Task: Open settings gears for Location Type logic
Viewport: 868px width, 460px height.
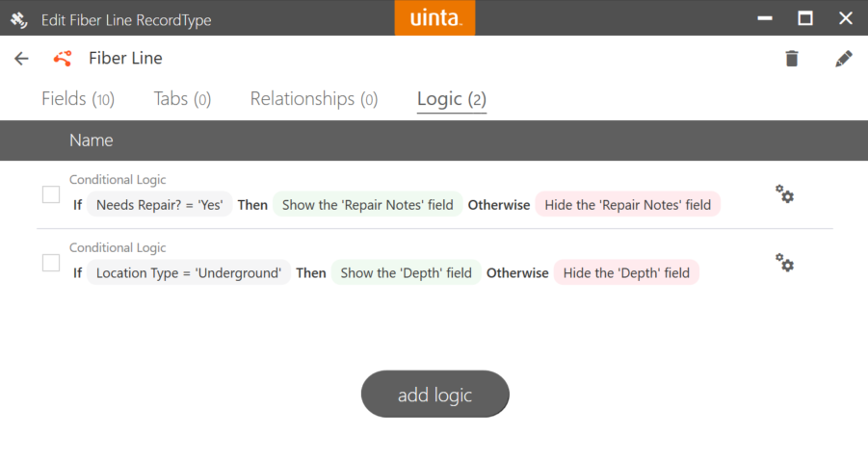Action: pos(784,263)
